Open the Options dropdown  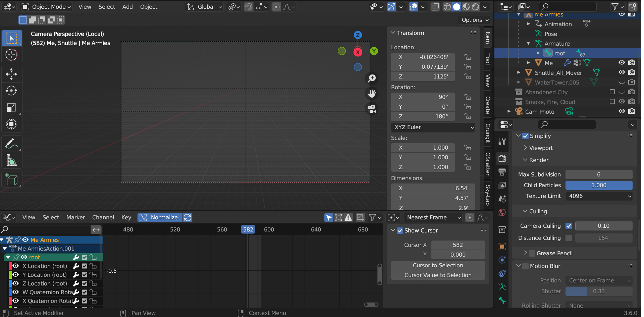[475, 20]
